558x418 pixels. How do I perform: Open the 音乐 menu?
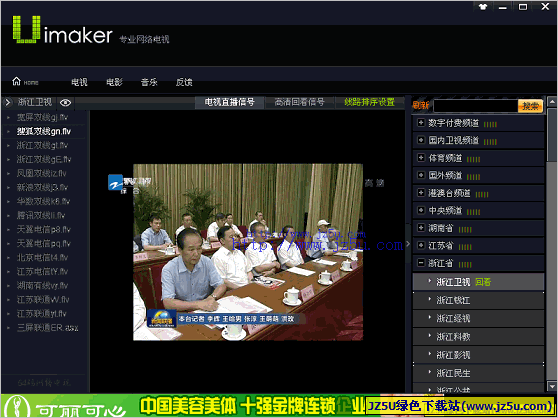pyautogui.click(x=149, y=82)
